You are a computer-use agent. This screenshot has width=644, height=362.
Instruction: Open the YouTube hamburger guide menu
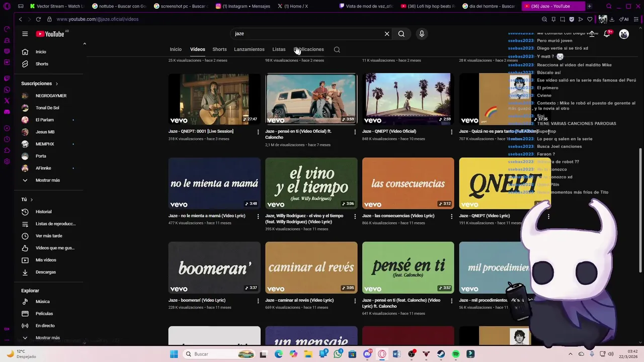point(25,34)
